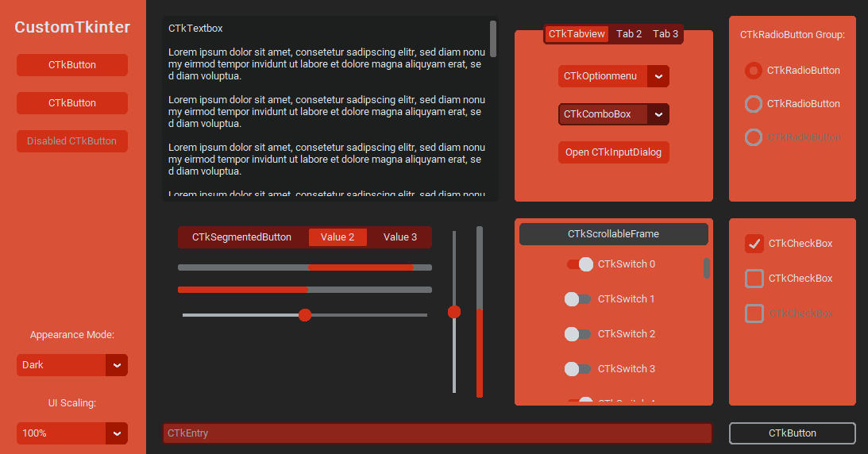Image resolution: width=868 pixels, height=454 pixels.
Task: Click the outlined CTkButton beside the entry
Action: (793, 433)
